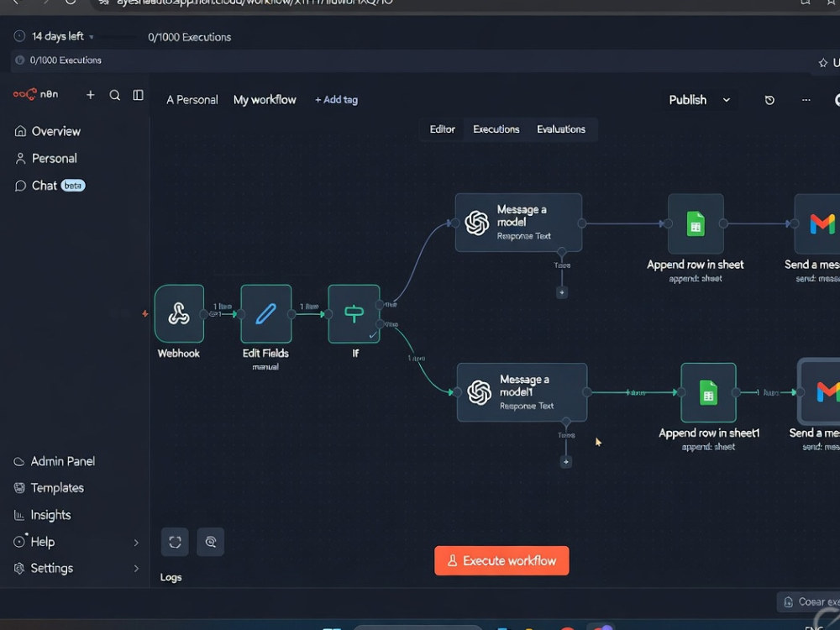Screen dimensions: 840x630
Task: Open the three-dot more options menu
Action: [x=806, y=100]
